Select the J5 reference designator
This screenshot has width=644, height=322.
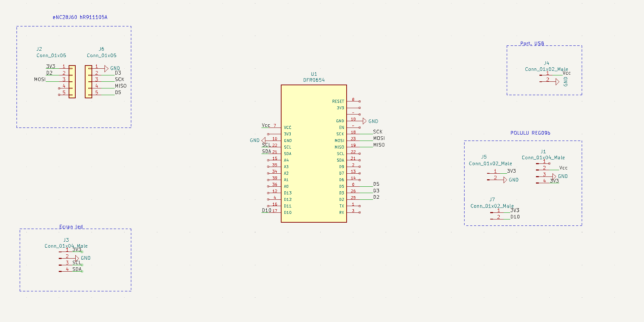click(484, 157)
